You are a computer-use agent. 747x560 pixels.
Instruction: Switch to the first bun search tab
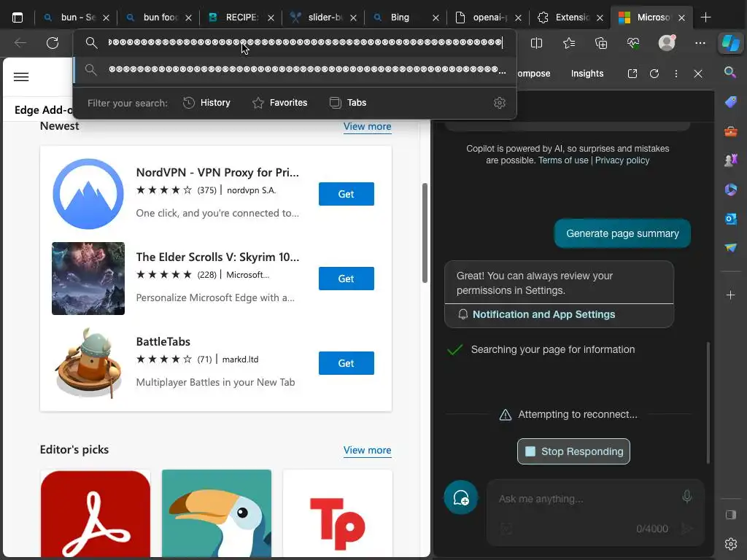click(x=77, y=17)
